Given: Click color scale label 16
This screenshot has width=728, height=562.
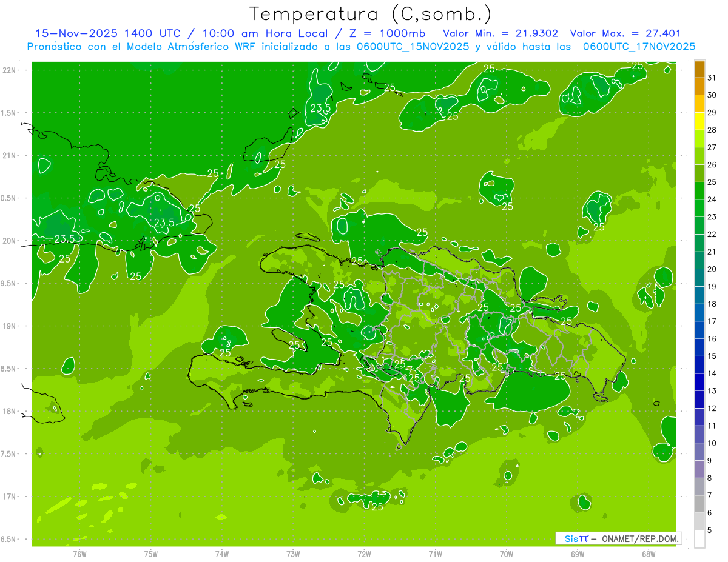Looking at the screenshot, I should point(712,338).
